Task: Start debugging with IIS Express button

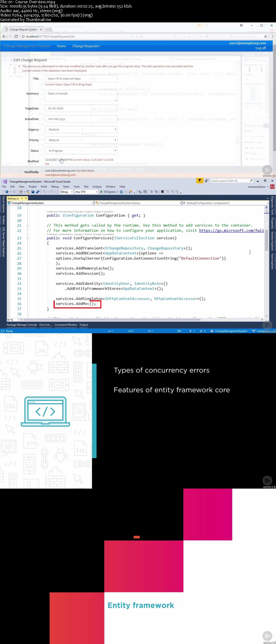Action: click(x=108, y=192)
